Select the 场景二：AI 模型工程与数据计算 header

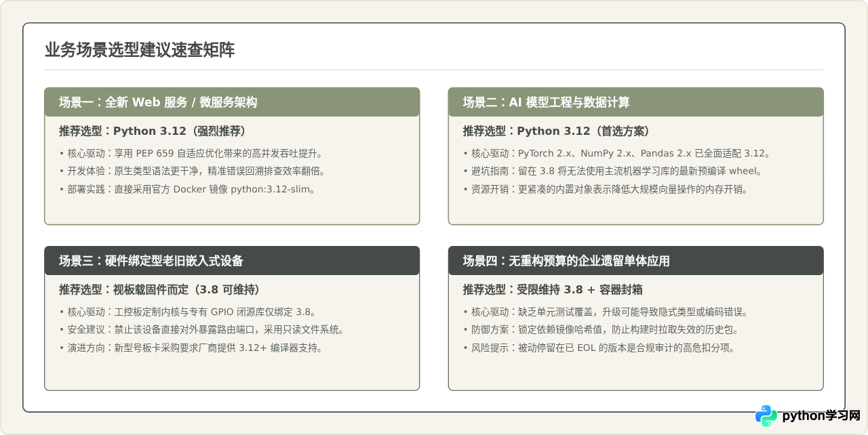tap(635, 102)
